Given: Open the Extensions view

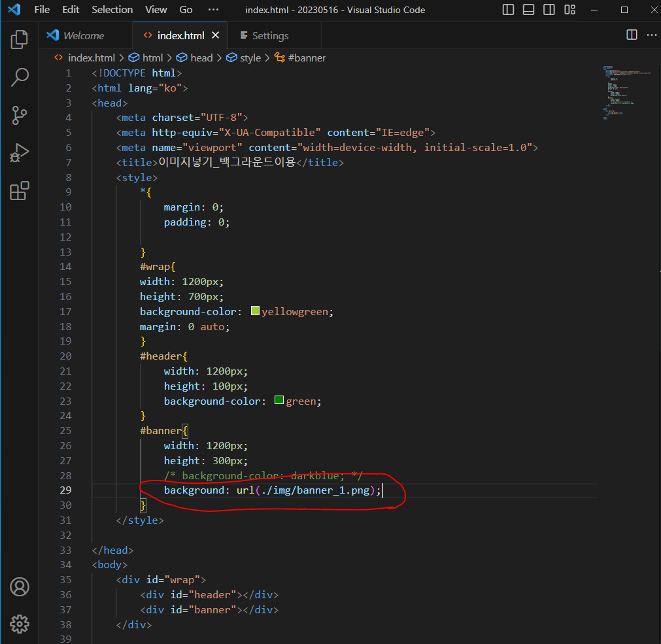Looking at the screenshot, I should coord(20,191).
